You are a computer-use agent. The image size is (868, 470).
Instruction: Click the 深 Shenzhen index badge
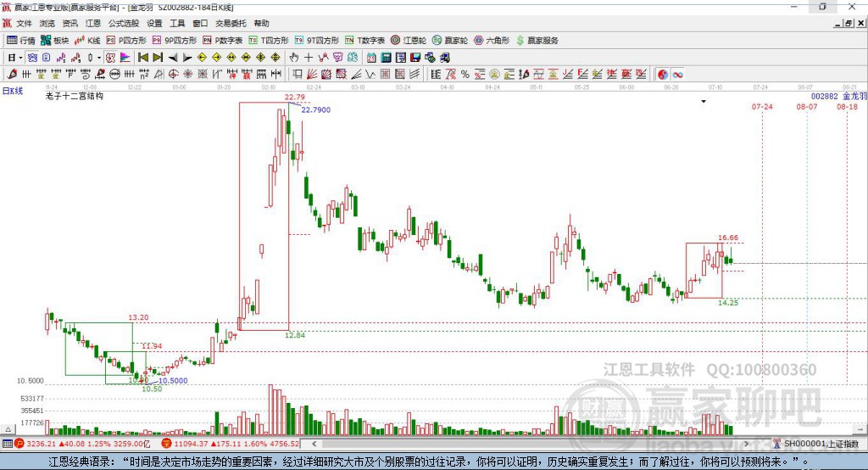click(166, 444)
